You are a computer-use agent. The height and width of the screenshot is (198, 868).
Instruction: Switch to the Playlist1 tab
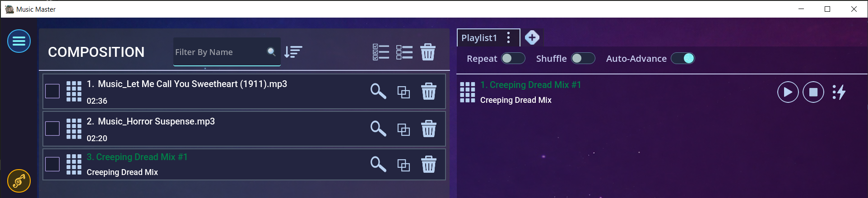479,38
